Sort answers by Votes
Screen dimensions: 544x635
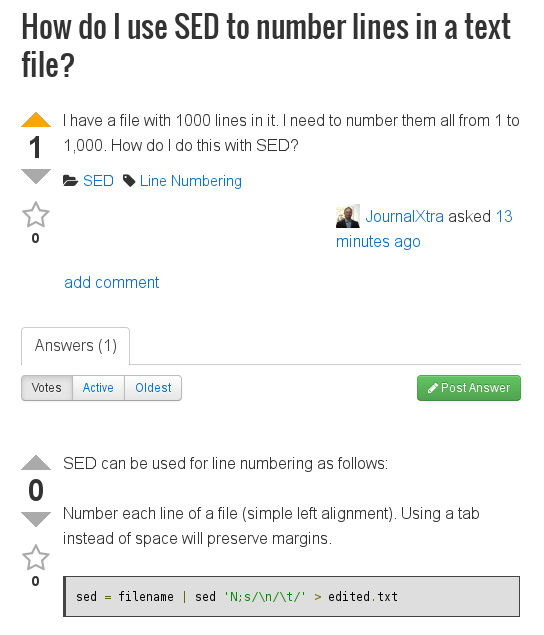[x=47, y=388]
